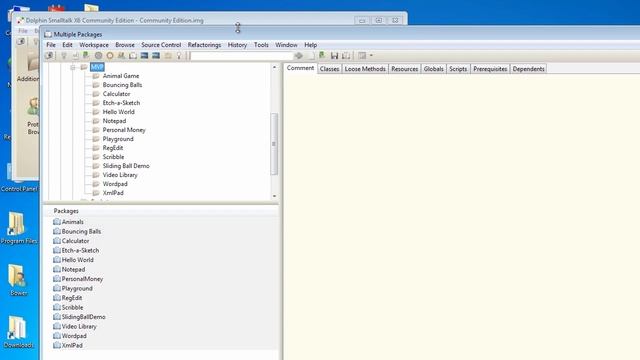Open the Refactorings menu
The width and height of the screenshot is (640, 360).
pyautogui.click(x=204, y=45)
